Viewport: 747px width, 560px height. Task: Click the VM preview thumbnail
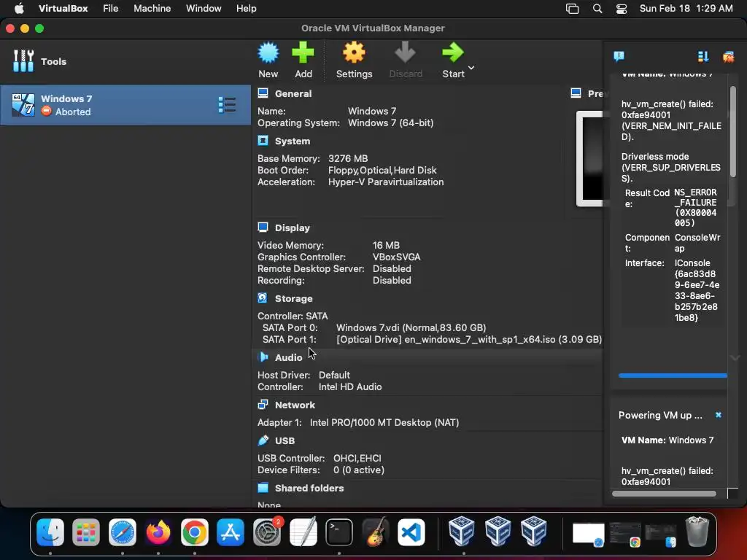(x=589, y=158)
